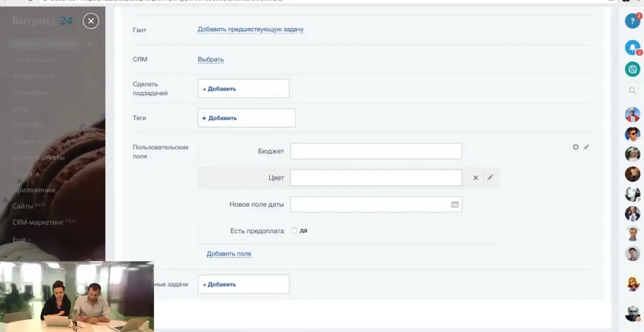Click Добавить in Сделать подзадачей field
This screenshot has height=332, width=644.
(220, 89)
